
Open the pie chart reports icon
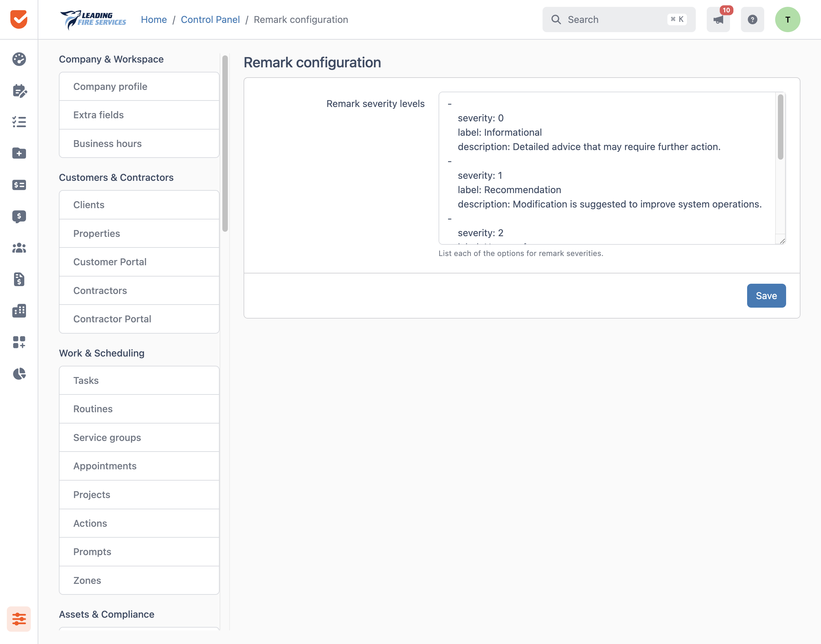coord(19,374)
